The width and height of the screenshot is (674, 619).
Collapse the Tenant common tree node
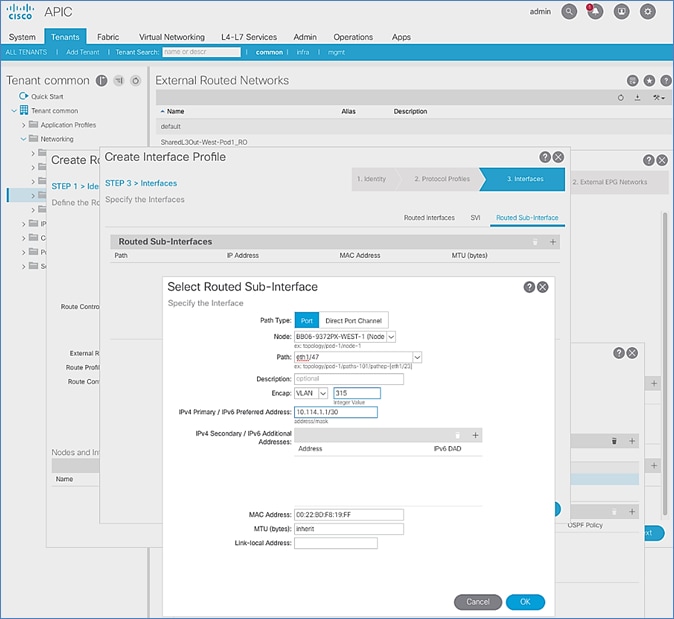pyautogui.click(x=14, y=110)
